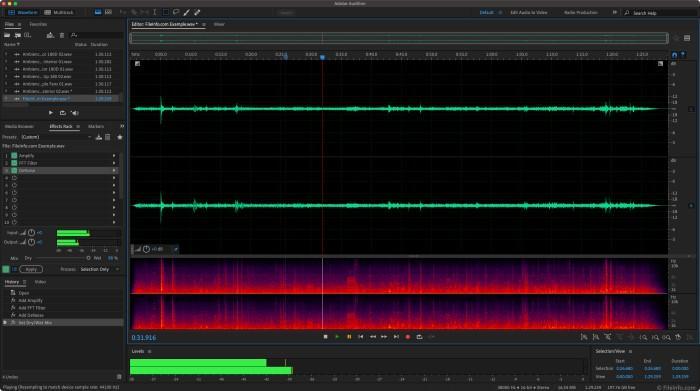Toggle loop playback in Files panel

(62, 113)
